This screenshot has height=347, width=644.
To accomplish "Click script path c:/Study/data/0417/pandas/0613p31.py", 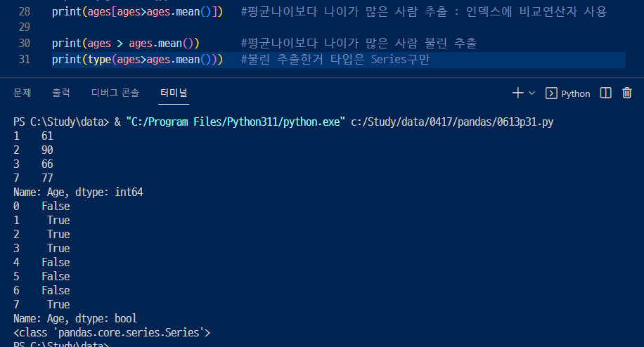I will (452, 122).
